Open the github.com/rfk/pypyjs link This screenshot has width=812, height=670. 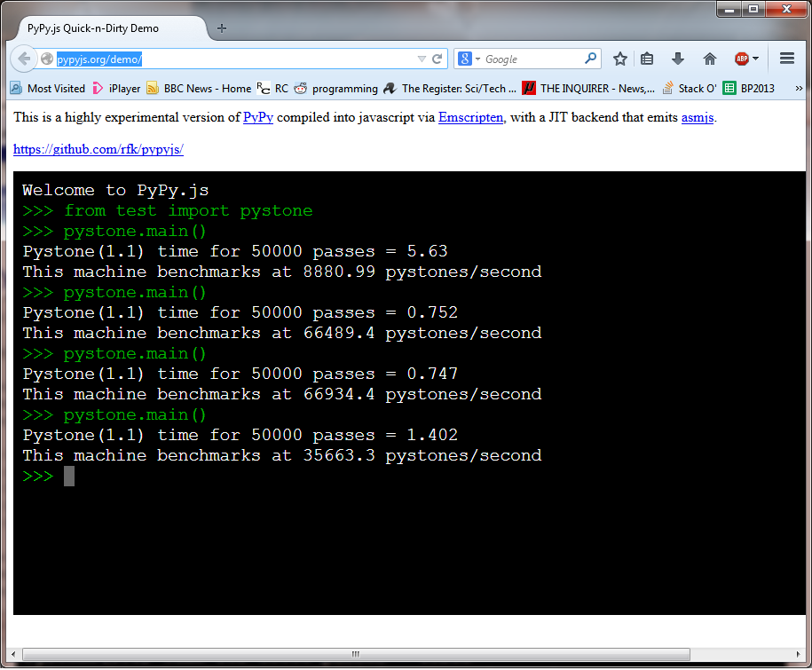[x=98, y=149]
